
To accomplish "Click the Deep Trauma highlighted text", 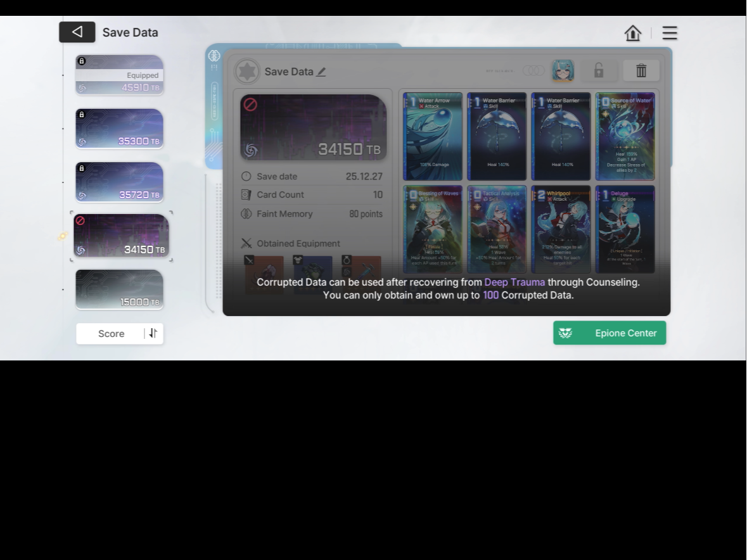I will (514, 283).
